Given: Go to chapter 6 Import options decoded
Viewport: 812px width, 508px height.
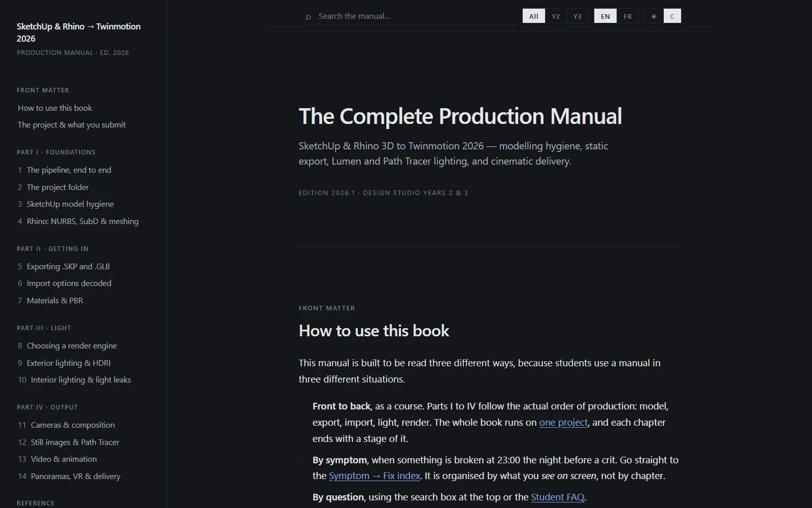Looking at the screenshot, I should coord(64,283).
